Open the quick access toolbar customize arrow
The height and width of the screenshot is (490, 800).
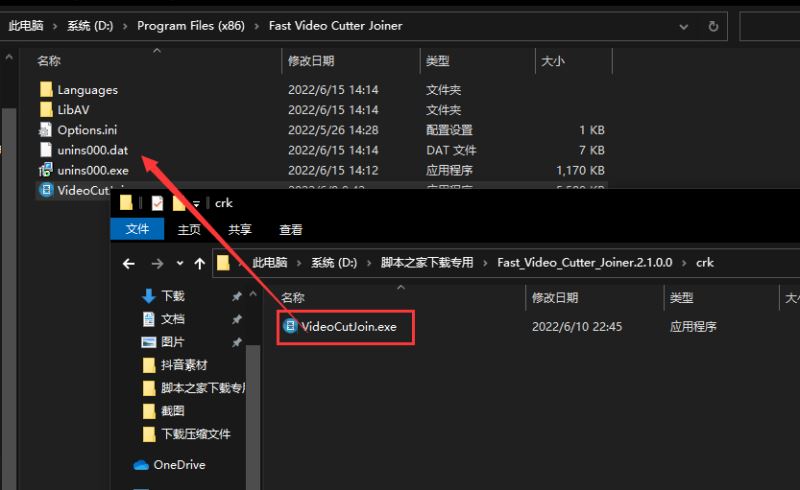pos(196,204)
